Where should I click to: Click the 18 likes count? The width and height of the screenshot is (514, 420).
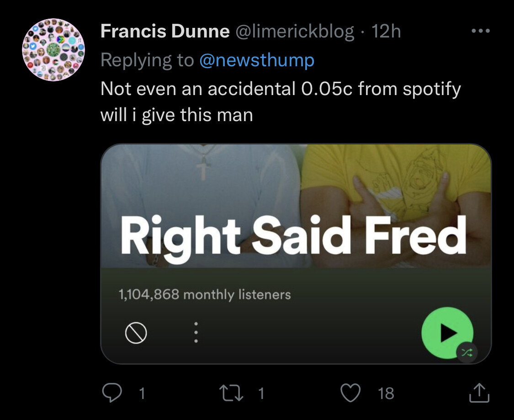tap(386, 393)
